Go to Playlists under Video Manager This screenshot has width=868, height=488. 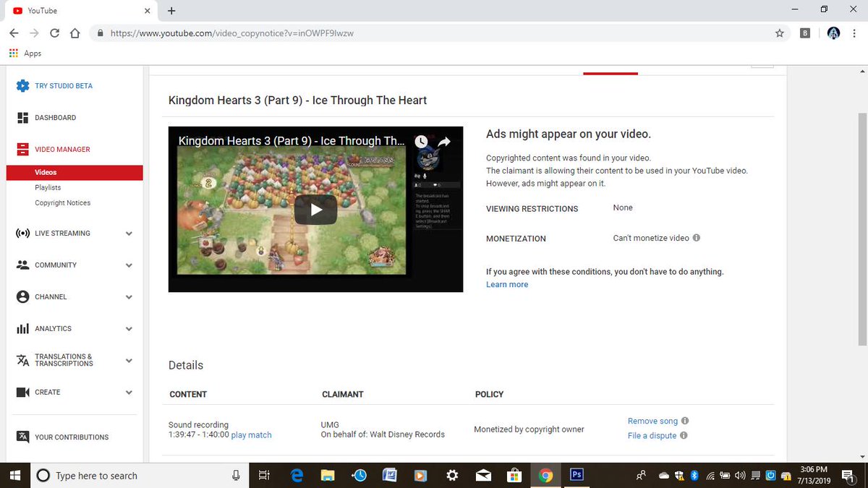click(48, 188)
